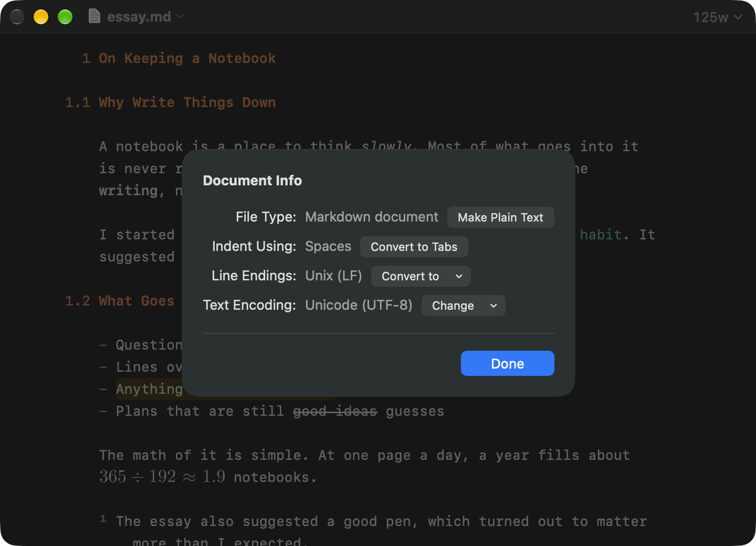This screenshot has height=546, width=756.
Task: Click the footnote text "The essay also suggested"
Action: 217,521
